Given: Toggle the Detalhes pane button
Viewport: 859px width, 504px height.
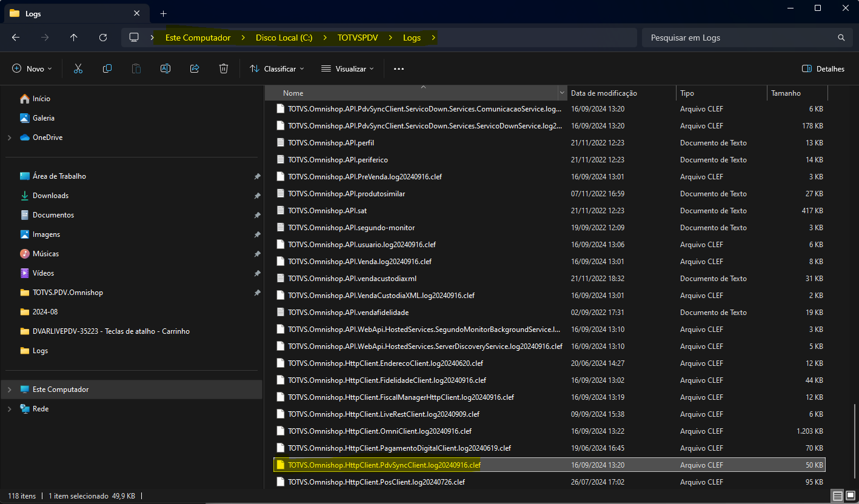Looking at the screenshot, I should (x=823, y=69).
